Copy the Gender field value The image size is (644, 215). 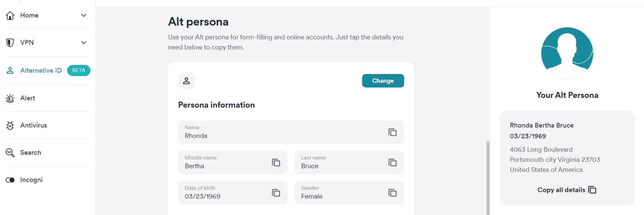pyautogui.click(x=392, y=193)
